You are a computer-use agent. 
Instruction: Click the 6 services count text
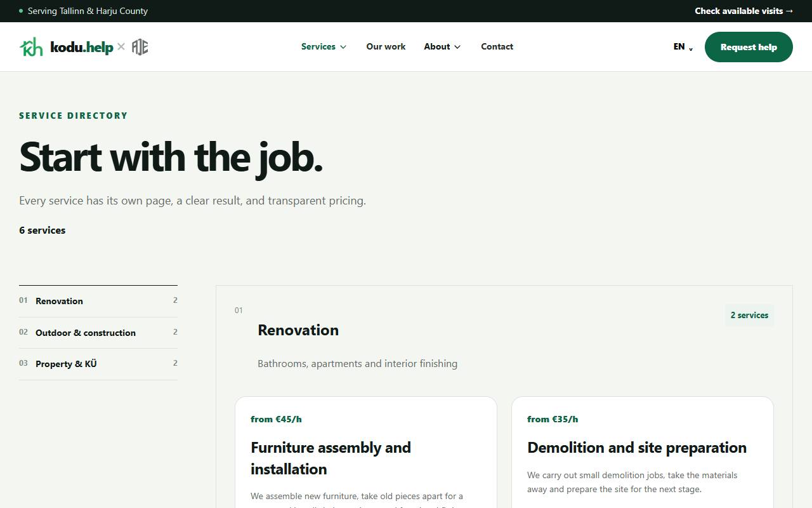pos(43,230)
